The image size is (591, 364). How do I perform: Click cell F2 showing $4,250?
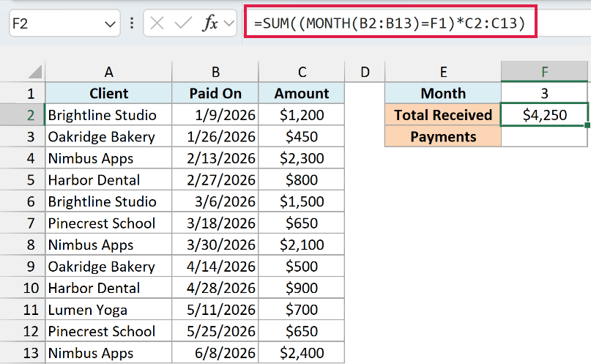pos(544,115)
